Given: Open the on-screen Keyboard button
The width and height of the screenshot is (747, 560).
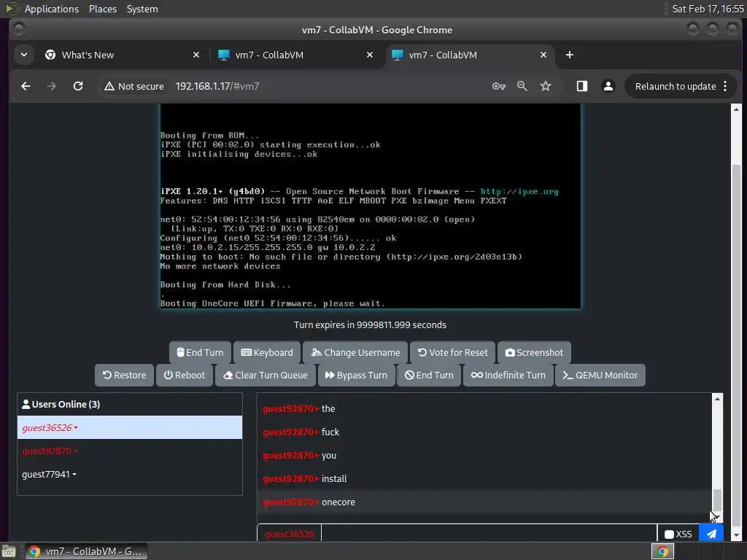Looking at the screenshot, I should [x=267, y=352].
